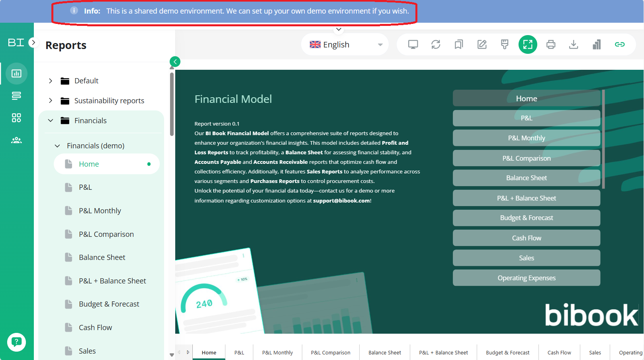
Task: Switch to P&L + Balance Sheet bottom tab
Action: [x=444, y=352]
